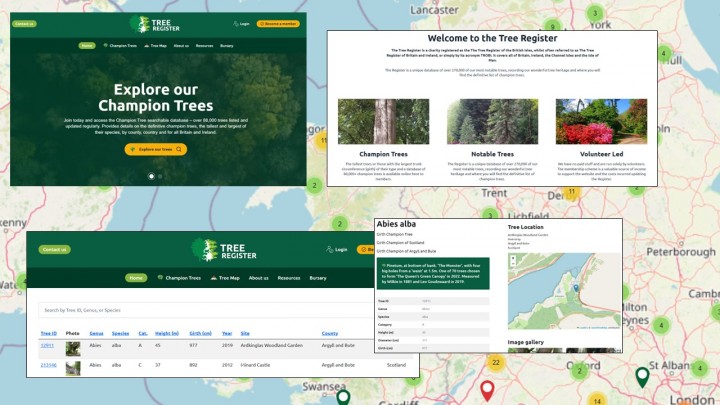The height and width of the screenshot is (405, 720).
Task: Click the Tree Register logo in hero panel
Action: [x=154, y=25]
